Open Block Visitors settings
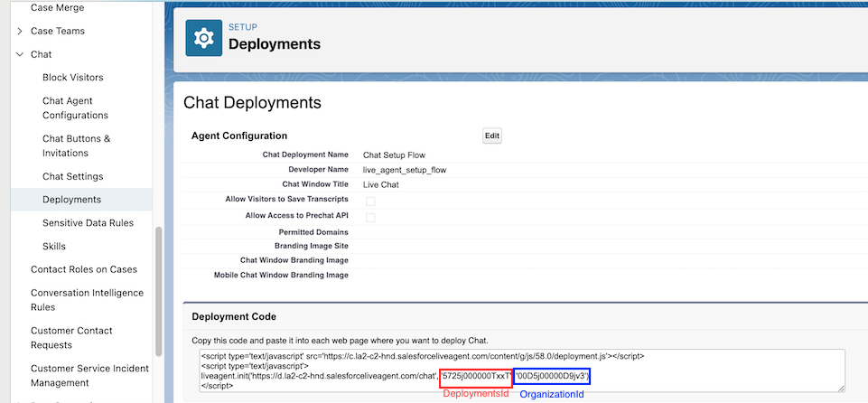868x403 pixels. click(x=72, y=78)
